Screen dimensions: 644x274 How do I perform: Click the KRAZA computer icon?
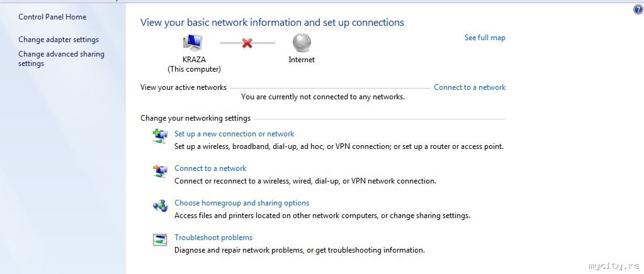point(193,43)
